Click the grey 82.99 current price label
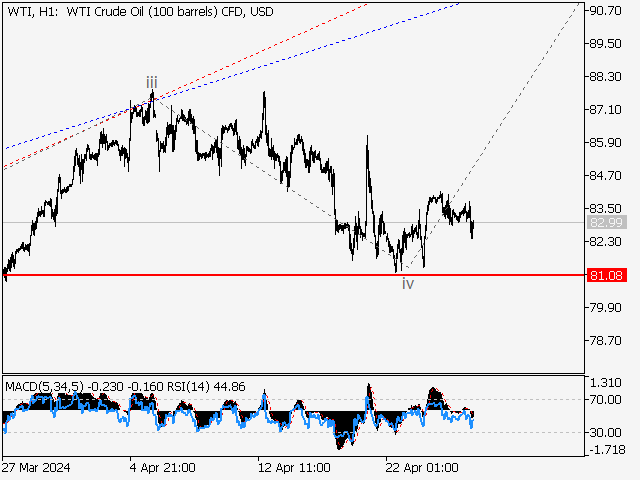Viewport: 640px width, 480px height. tap(607, 222)
